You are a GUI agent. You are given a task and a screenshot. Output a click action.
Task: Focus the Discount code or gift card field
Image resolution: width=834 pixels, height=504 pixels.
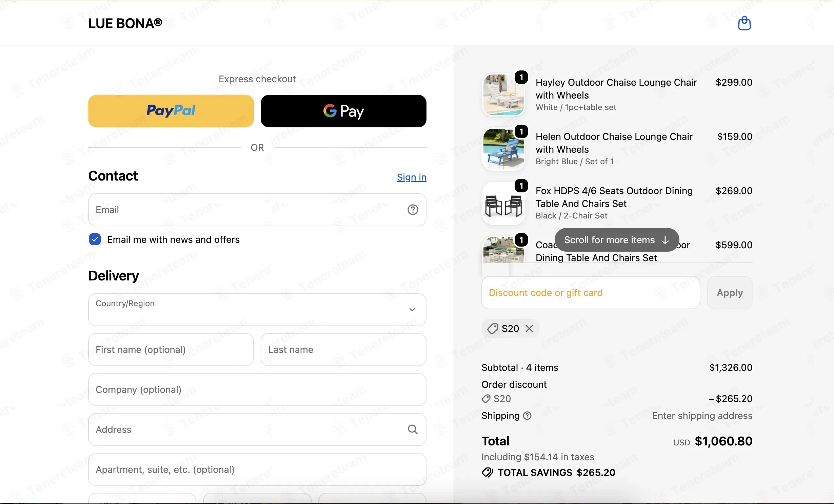[x=591, y=292]
